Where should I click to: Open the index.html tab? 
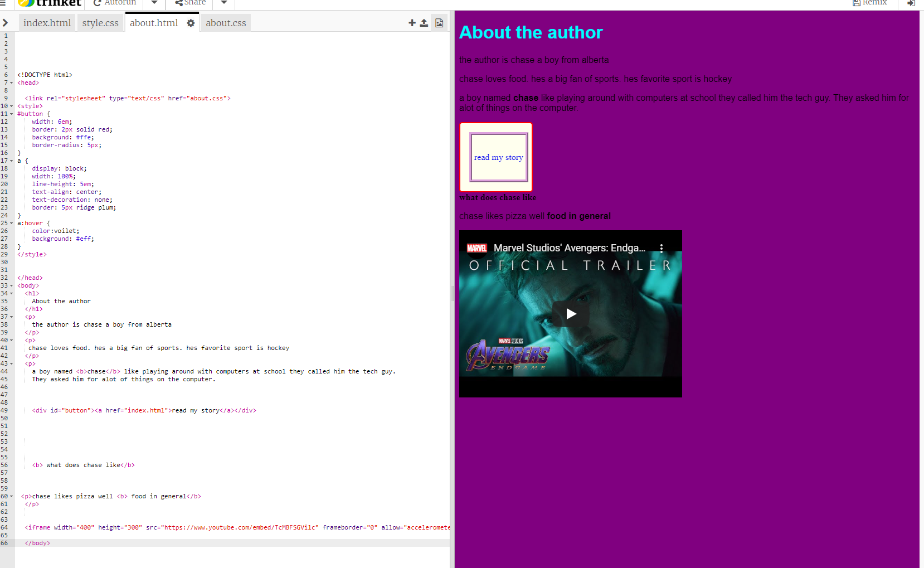[x=47, y=23]
